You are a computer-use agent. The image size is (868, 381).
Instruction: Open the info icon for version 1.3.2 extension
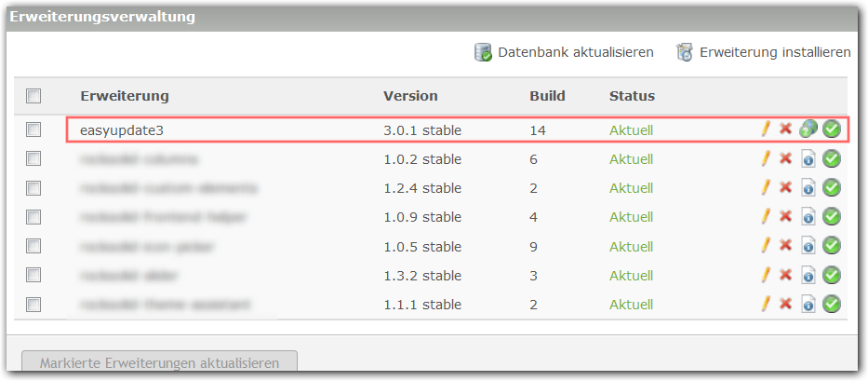tap(808, 275)
